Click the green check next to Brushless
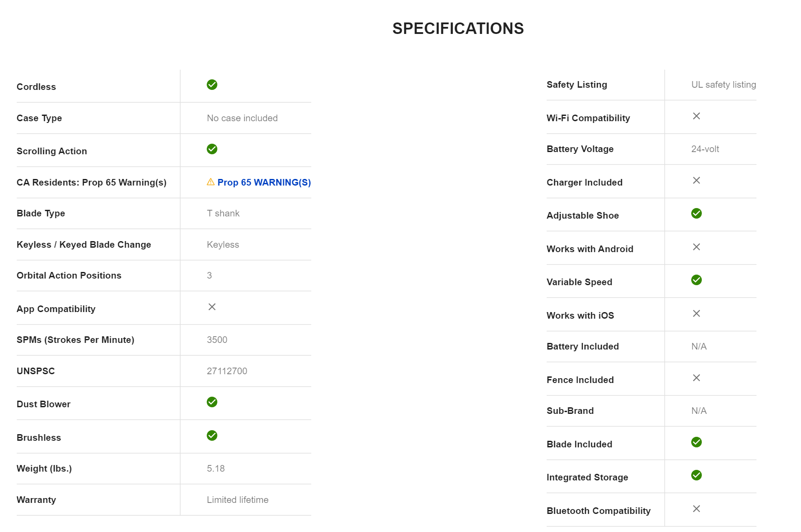Viewport: 801px width, 532px height. [x=212, y=435]
